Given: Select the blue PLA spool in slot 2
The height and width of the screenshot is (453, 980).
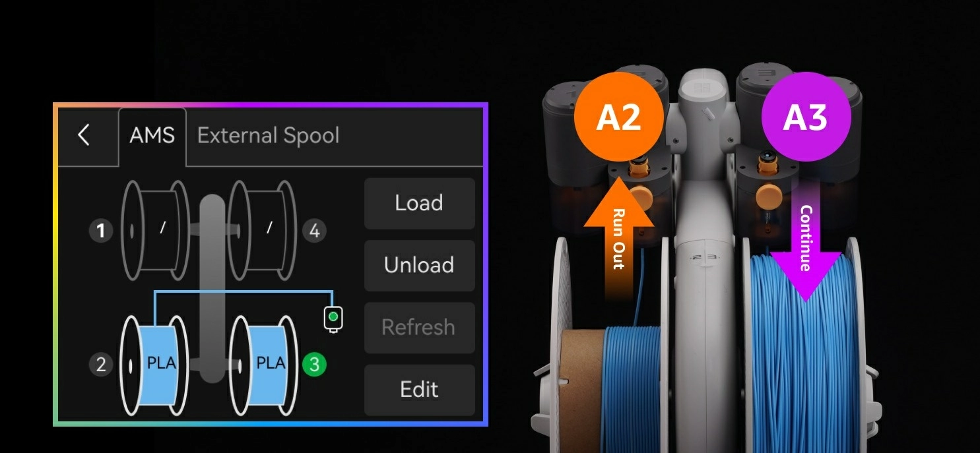Looking at the screenshot, I should click(x=154, y=363).
